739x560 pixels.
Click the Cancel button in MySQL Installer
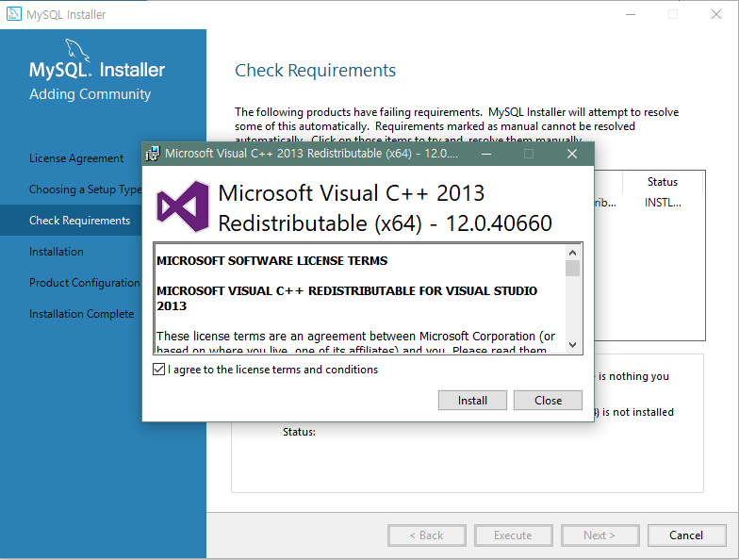coord(686,535)
